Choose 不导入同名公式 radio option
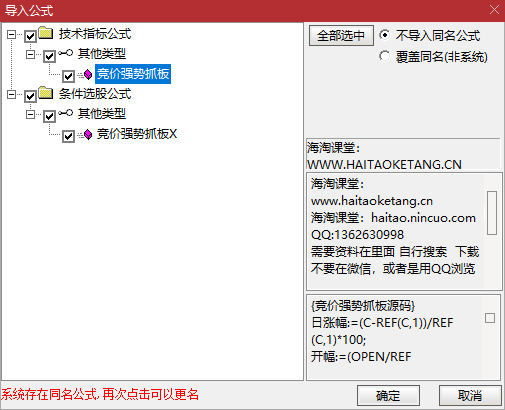The image size is (505, 410). tap(384, 35)
